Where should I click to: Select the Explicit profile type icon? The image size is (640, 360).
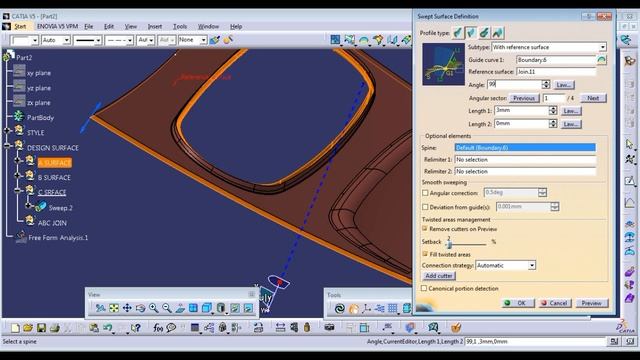(458, 33)
